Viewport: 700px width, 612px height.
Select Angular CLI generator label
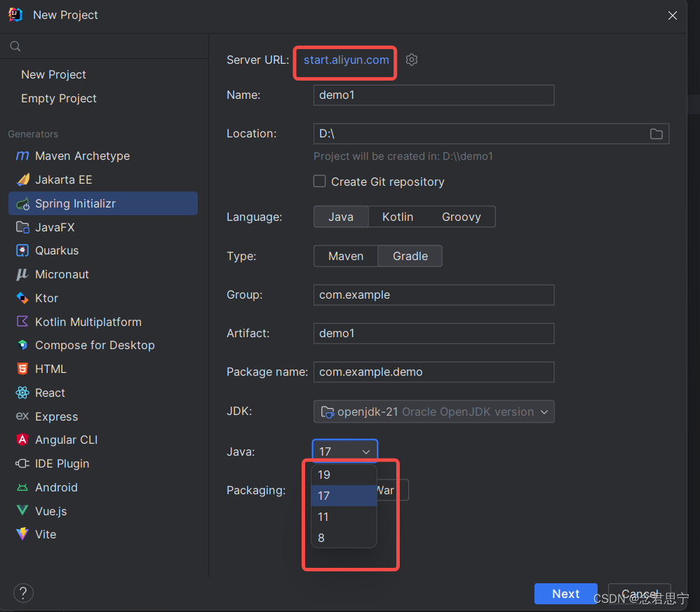(67, 440)
